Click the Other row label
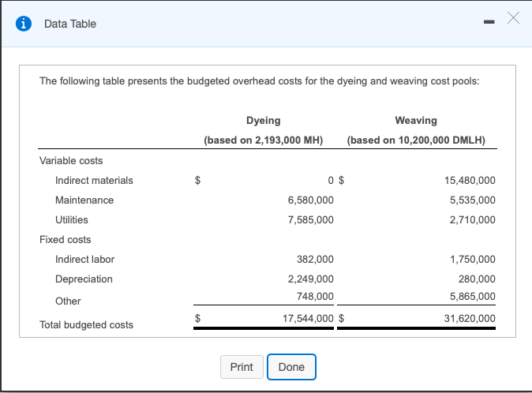Viewport: 532px width, 393px height. point(68,301)
